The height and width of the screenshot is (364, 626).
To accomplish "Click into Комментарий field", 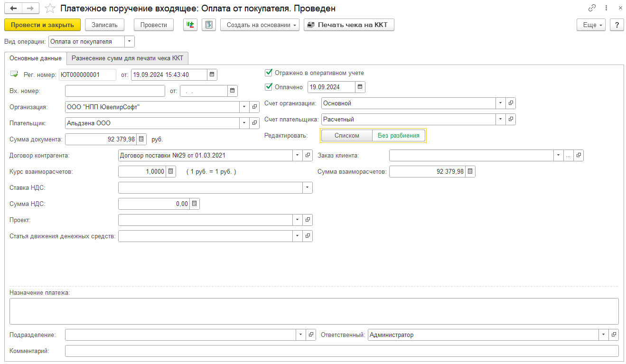I will click(342, 351).
